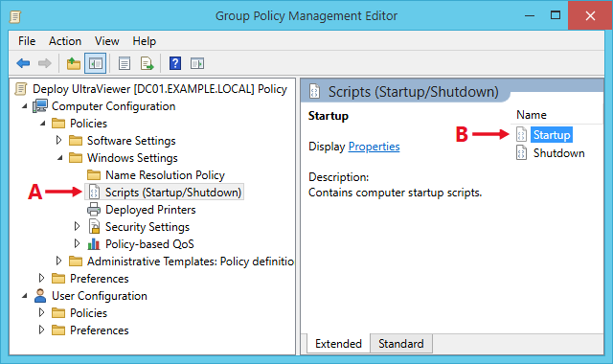613x364 pixels.
Task: Select Scripts (Startup/Shutdown) in the tree
Action: tap(173, 193)
